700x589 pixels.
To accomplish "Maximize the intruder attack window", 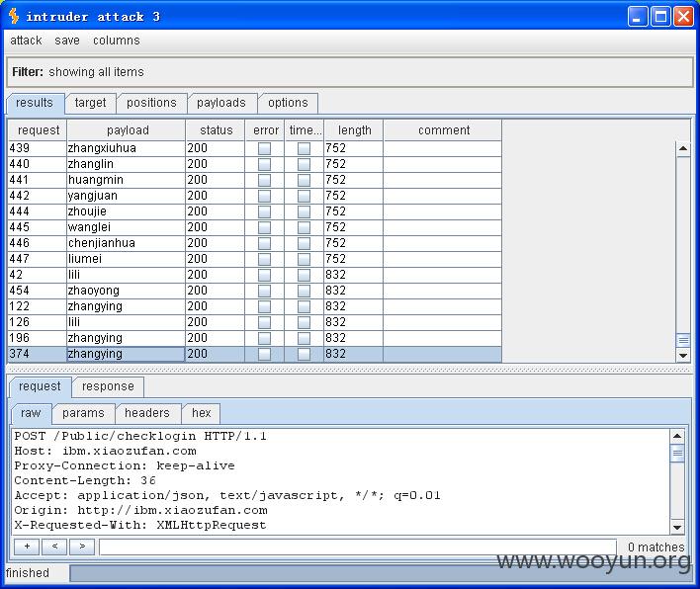I will coord(660,17).
